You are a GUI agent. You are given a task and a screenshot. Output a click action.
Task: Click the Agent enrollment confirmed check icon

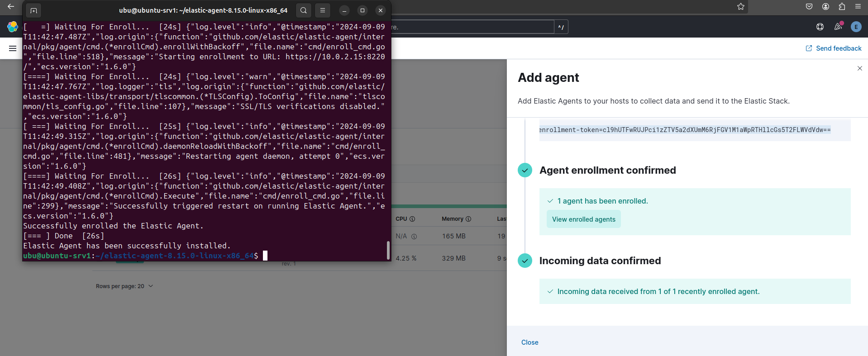(x=525, y=170)
